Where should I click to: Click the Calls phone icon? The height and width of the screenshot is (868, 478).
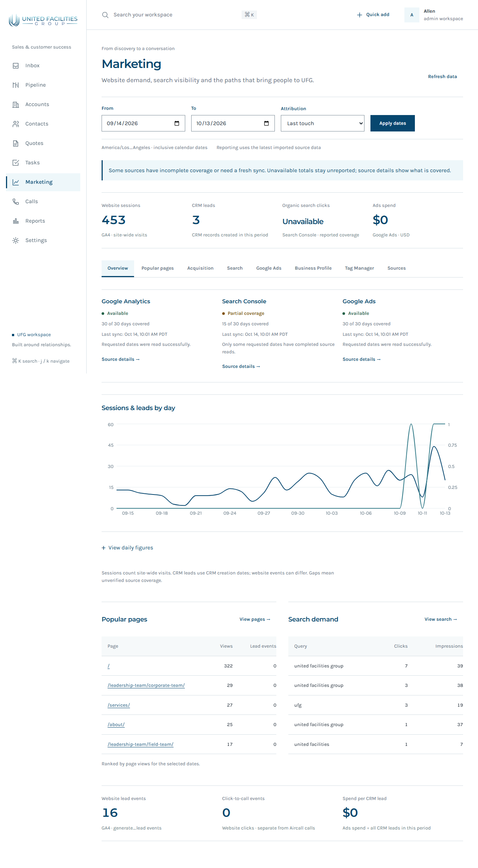point(16,202)
